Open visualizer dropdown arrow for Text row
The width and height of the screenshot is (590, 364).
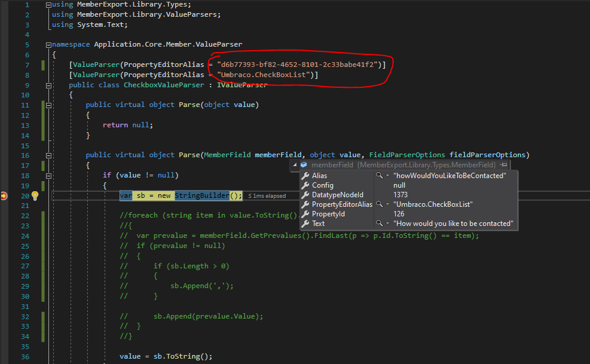(x=387, y=224)
